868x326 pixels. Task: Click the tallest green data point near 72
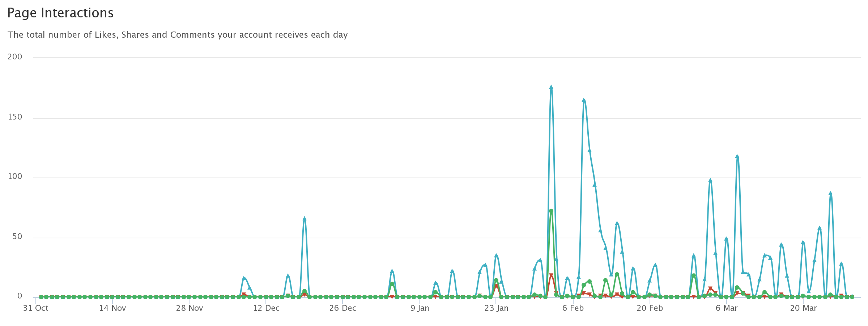click(x=551, y=211)
